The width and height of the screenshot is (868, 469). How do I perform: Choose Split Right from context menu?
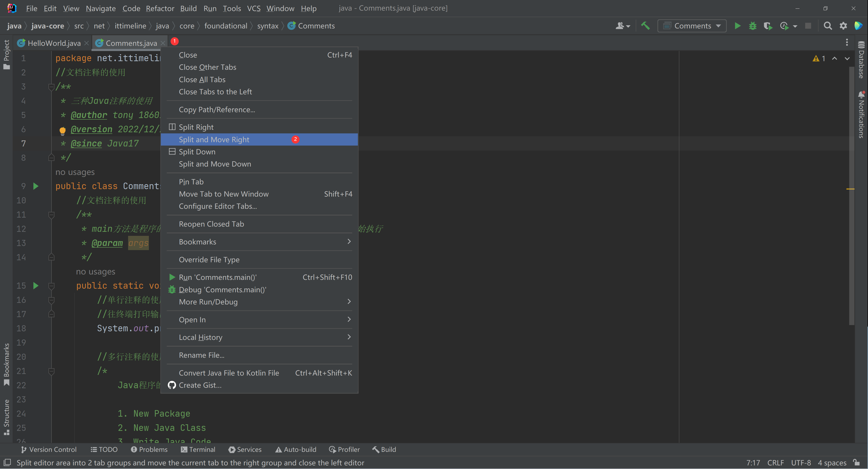click(x=259, y=127)
